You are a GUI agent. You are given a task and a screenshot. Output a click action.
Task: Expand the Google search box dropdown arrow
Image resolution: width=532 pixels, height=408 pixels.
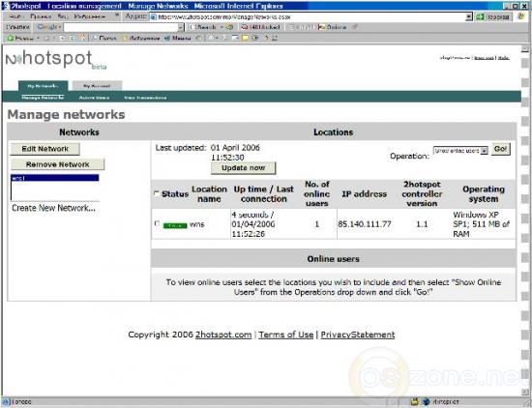tap(181, 27)
